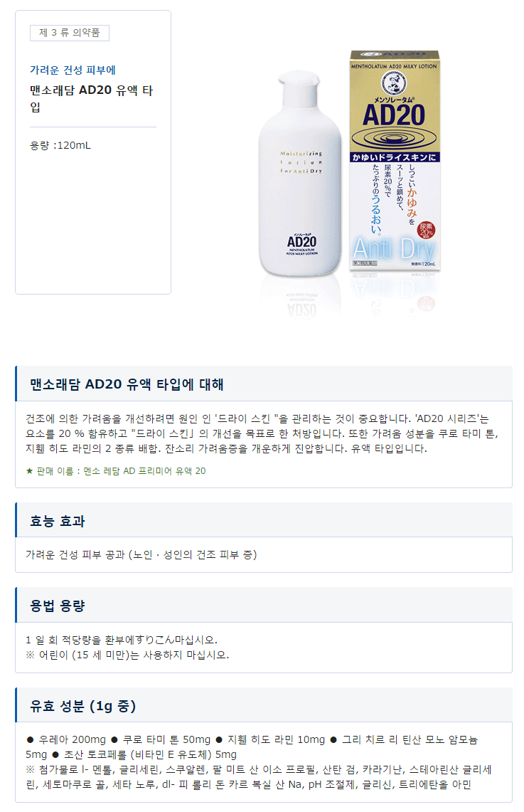This screenshot has height=812, width=524.
Task: Click the 효능 효과 section heading
Action: coord(58,521)
